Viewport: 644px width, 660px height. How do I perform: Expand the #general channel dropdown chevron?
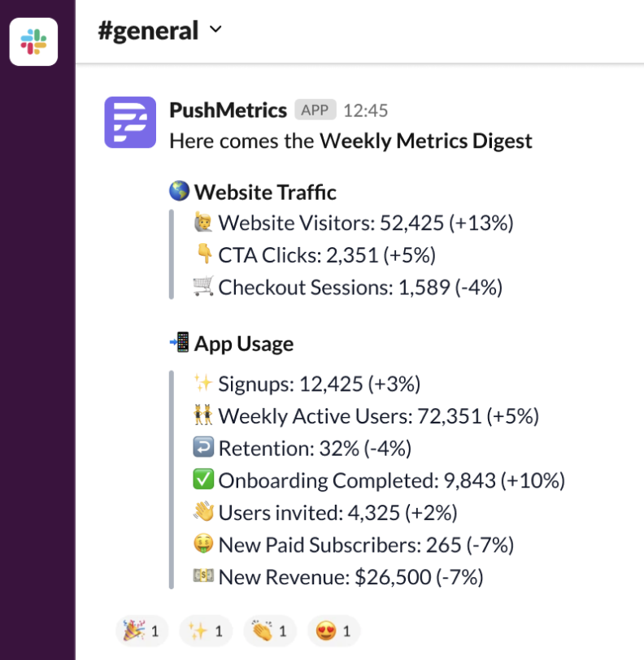[x=215, y=30]
